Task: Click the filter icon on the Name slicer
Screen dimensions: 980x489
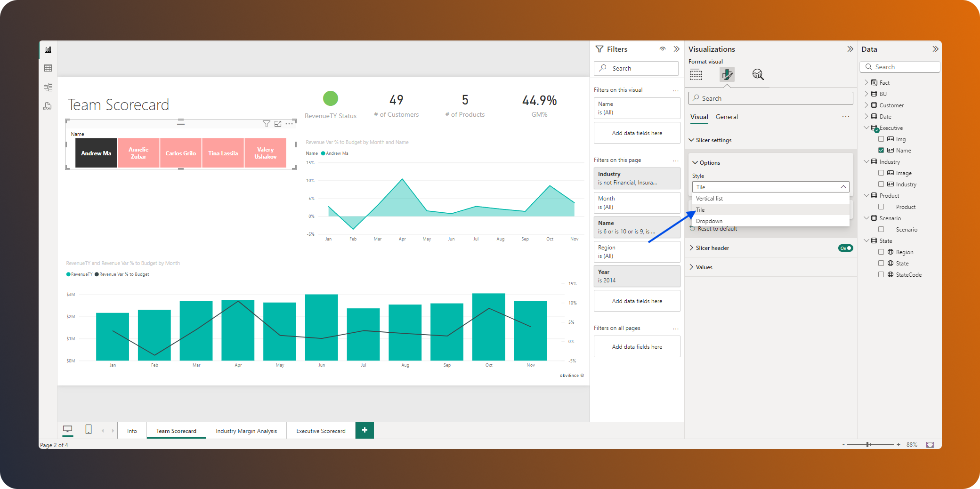Action: click(267, 123)
